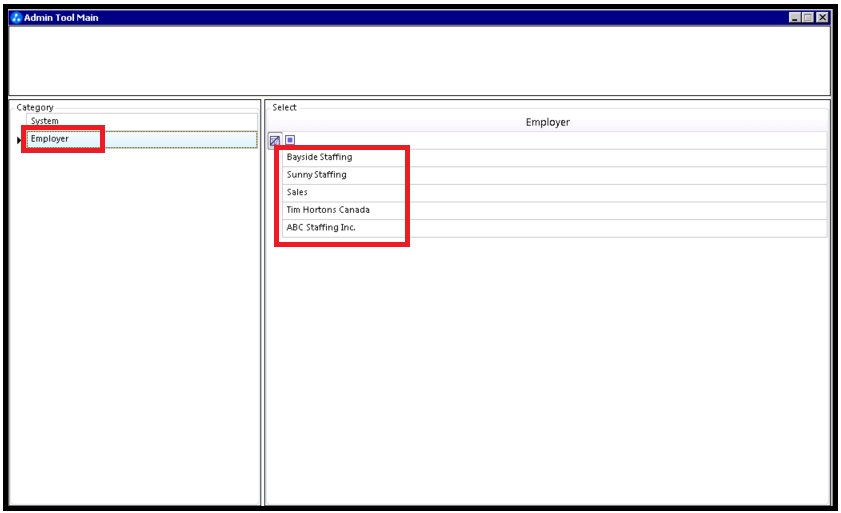841x513 pixels.
Task: Click the Admin Tool Main title bar text
Action: coord(61,18)
